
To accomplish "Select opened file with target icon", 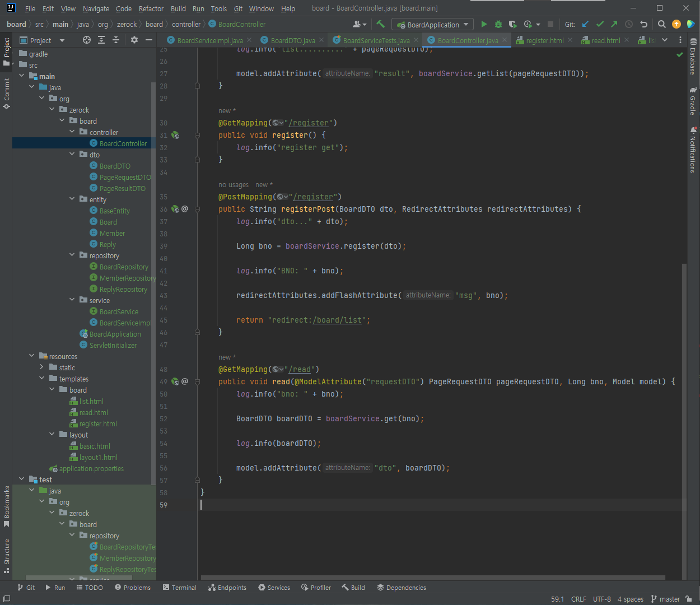I will tap(86, 40).
